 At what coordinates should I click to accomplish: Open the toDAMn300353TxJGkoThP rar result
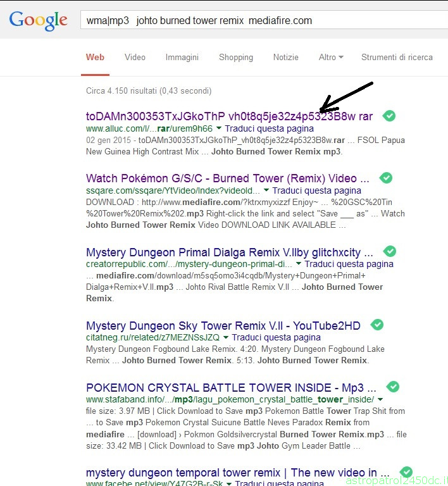tap(229, 116)
